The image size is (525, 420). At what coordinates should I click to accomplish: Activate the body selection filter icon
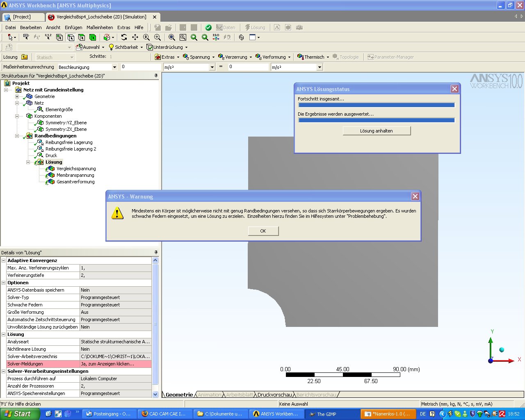(92, 37)
